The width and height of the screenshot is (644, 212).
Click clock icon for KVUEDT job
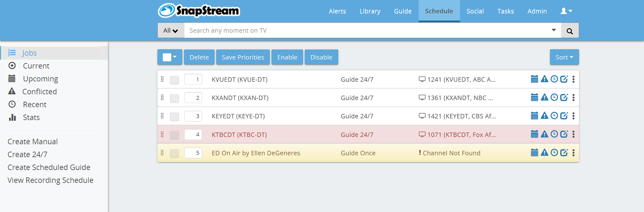pyautogui.click(x=554, y=79)
